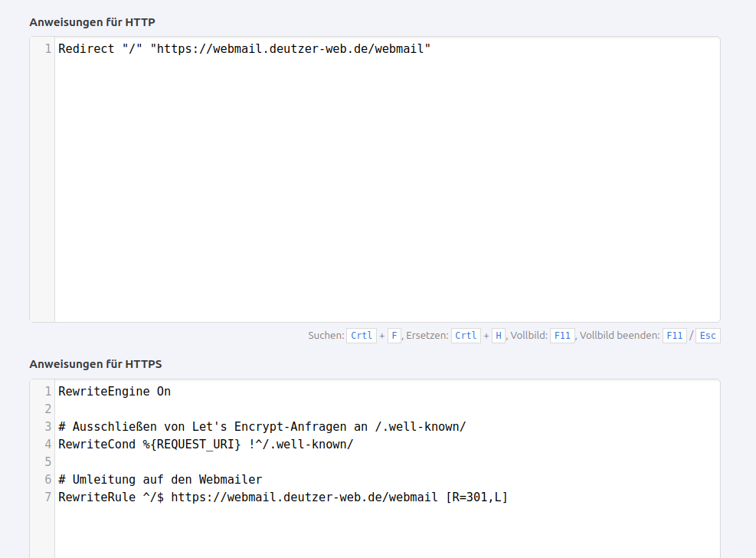Click the RewriteRule line with R=301
The image size is (756, 558).
283,497
